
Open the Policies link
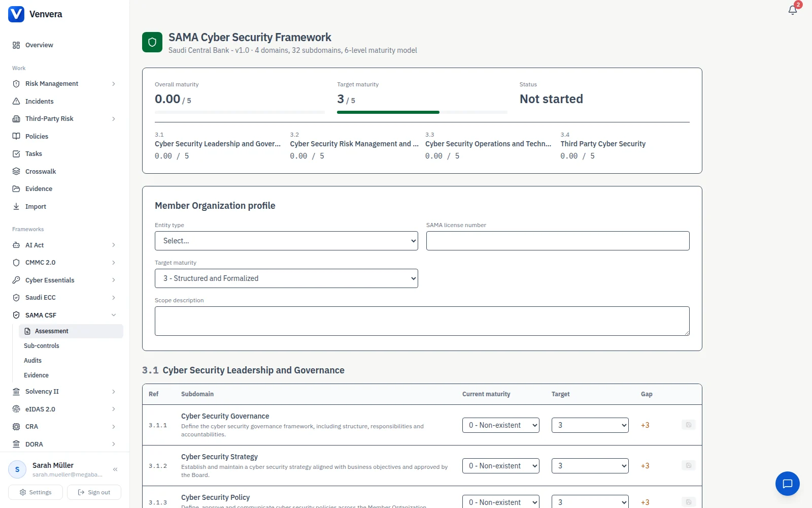coord(65,137)
